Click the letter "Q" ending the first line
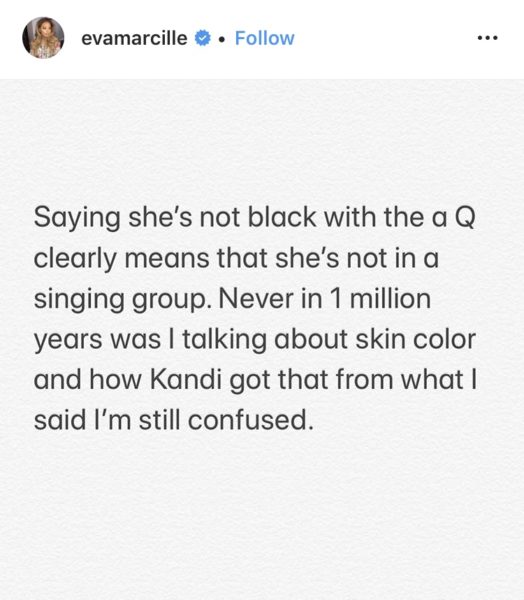 (x=465, y=218)
